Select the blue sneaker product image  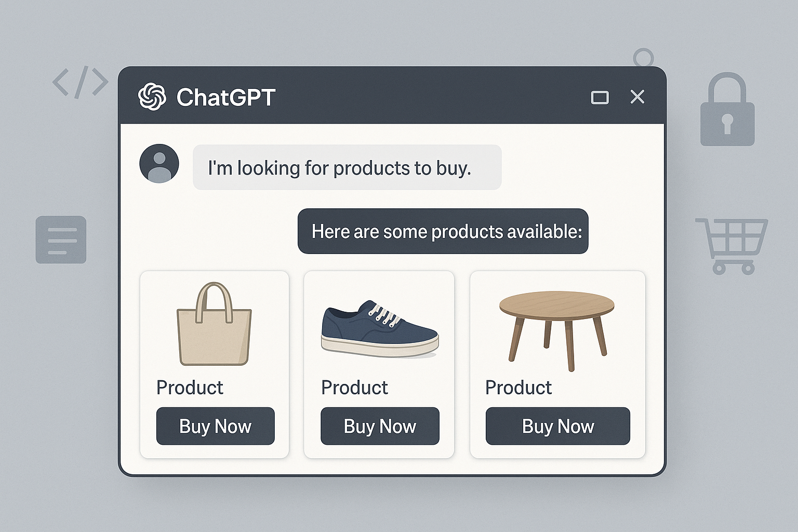pyautogui.click(x=380, y=329)
